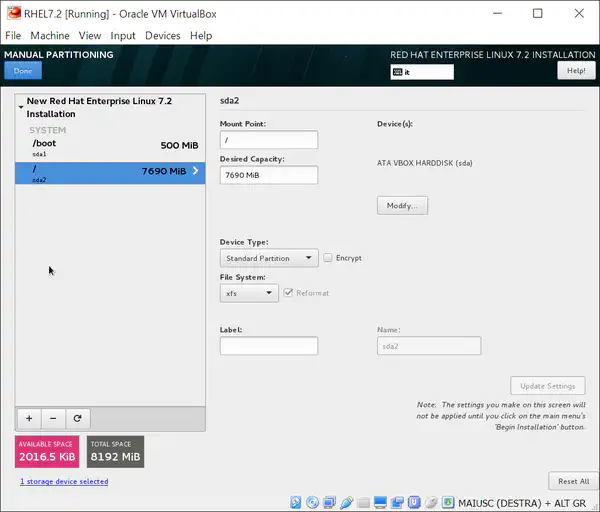Click the Modify... button

pos(402,205)
